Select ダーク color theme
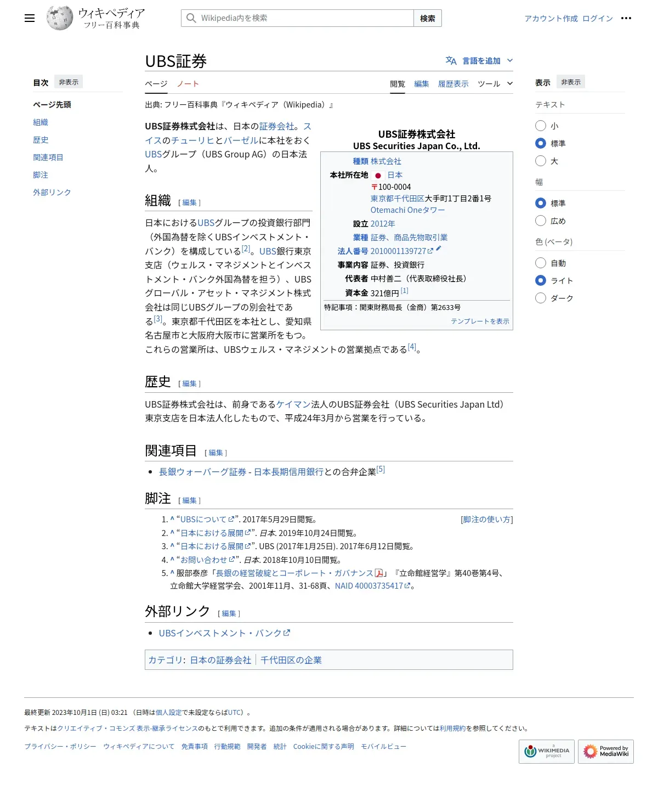 point(541,298)
